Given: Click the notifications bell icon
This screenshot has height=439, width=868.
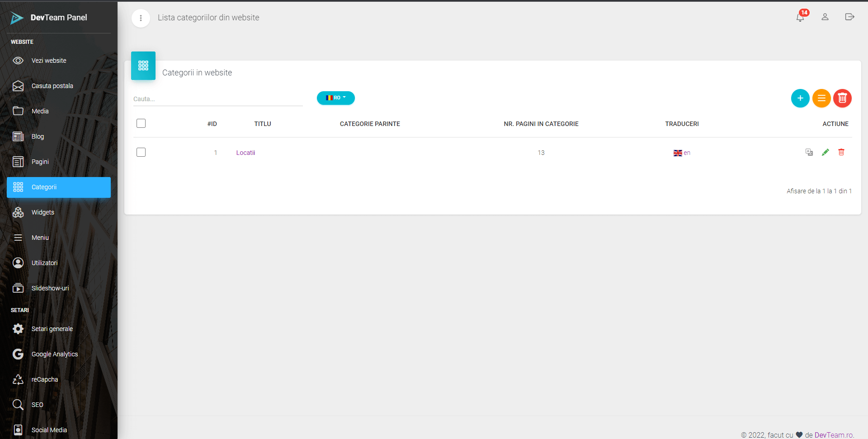Looking at the screenshot, I should tap(800, 17).
